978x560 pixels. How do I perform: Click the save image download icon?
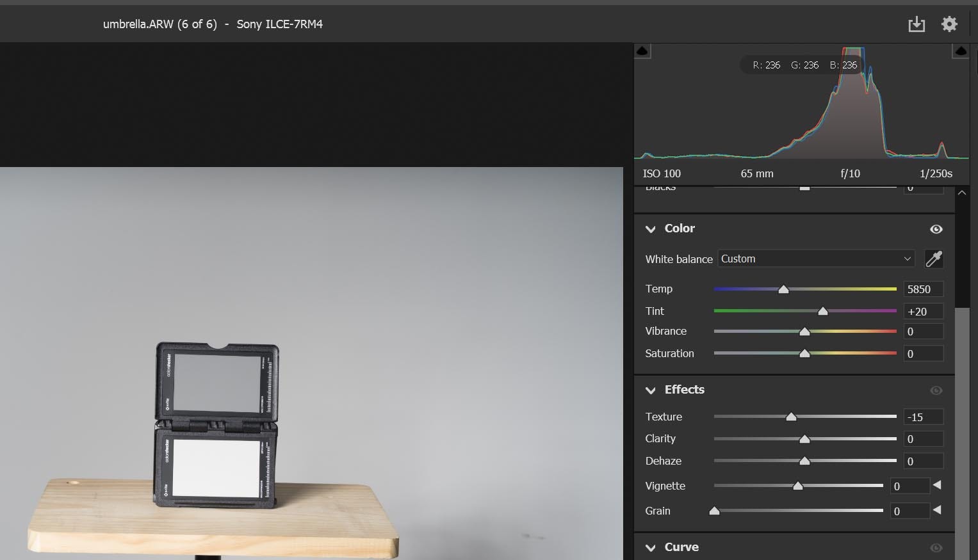click(x=917, y=24)
